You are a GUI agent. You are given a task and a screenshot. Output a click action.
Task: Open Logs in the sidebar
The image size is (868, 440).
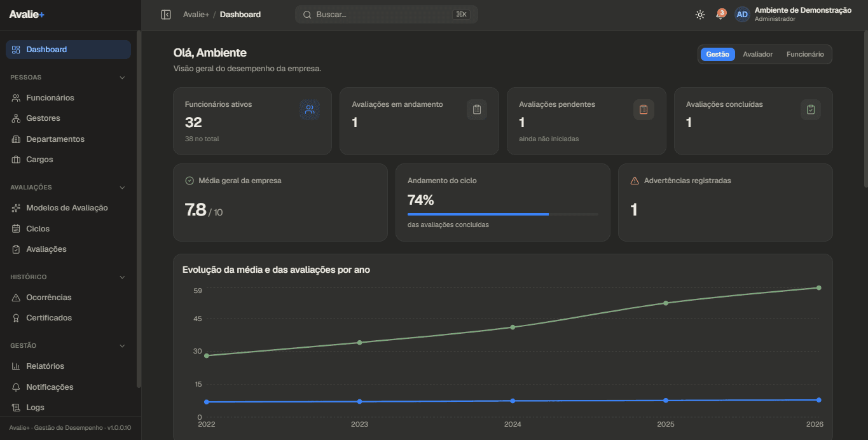(x=69, y=408)
